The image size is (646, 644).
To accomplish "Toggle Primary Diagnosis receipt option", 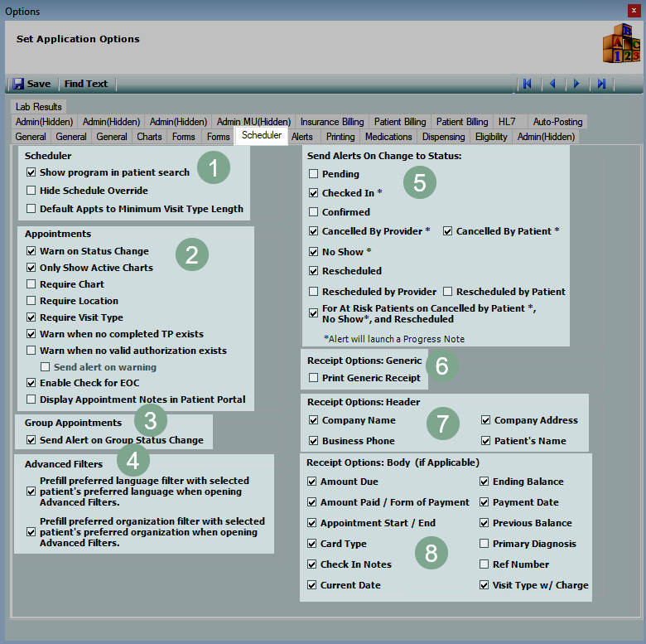I will pyautogui.click(x=485, y=544).
